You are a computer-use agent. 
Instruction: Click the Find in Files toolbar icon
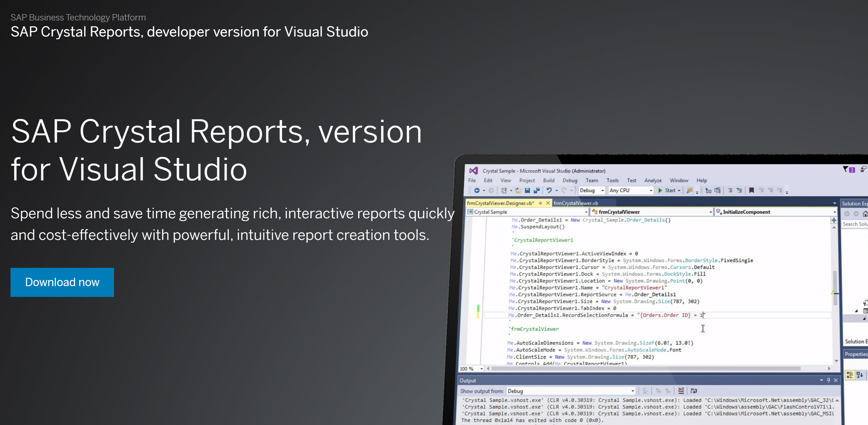point(690,190)
